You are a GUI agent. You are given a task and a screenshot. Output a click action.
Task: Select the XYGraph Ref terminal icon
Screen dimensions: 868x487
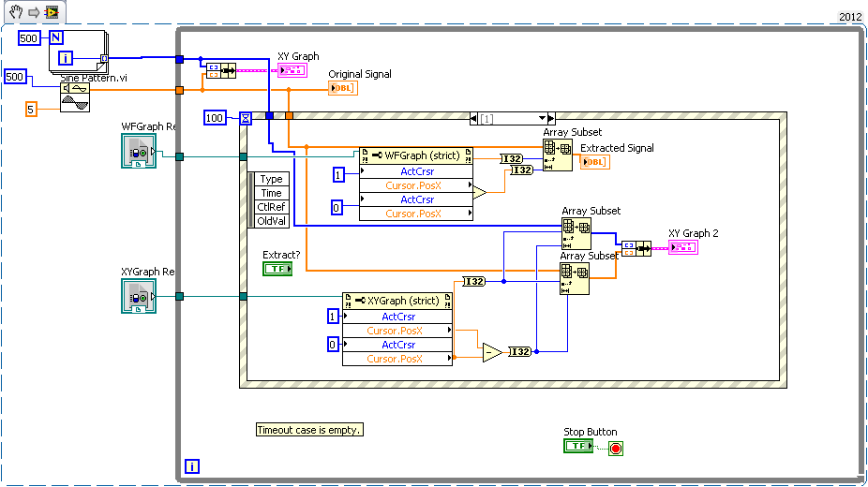pyautogui.click(x=139, y=296)
